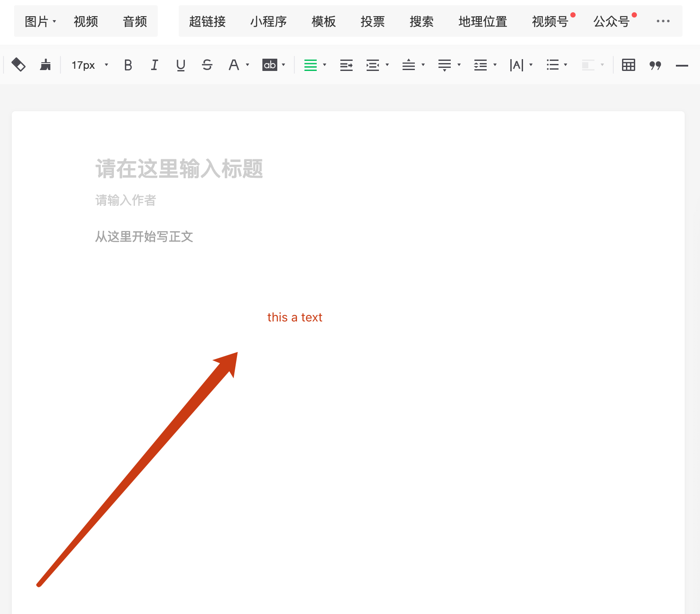Click the green justify alignment icon
Viewport: 700px width, 614px height.
pyautogui.click(x=311, y=65)
